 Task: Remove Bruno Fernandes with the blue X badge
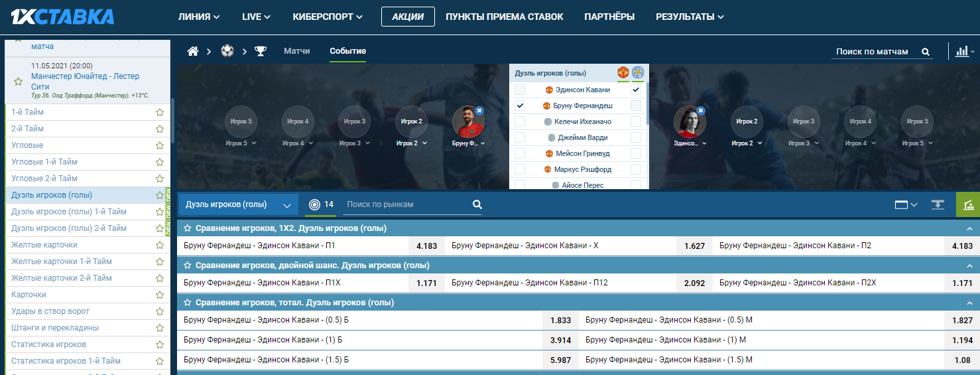point(479,111)
